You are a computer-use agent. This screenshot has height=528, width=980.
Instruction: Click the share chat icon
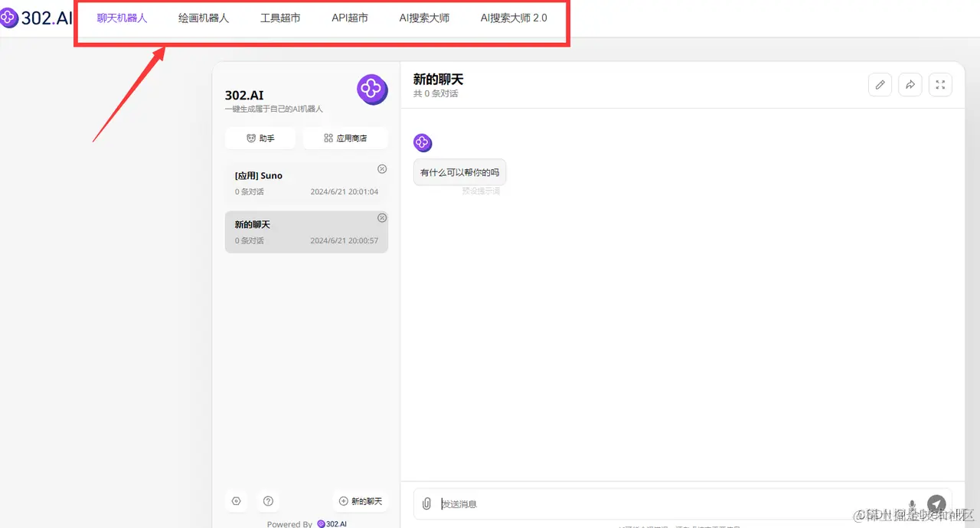click(x=910, y=84)
